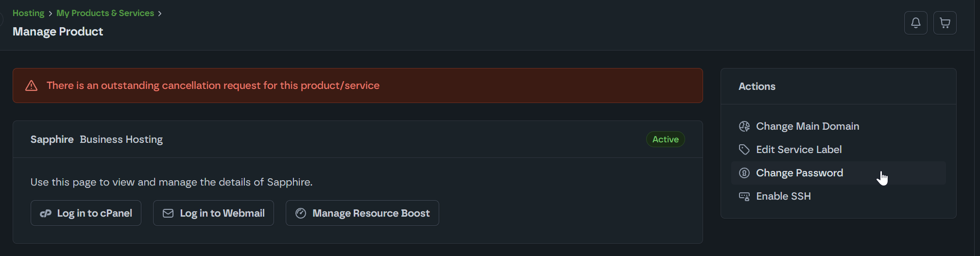Click the Actions panel heading
This screenshot has width=980, height=256.
[756, 86]
